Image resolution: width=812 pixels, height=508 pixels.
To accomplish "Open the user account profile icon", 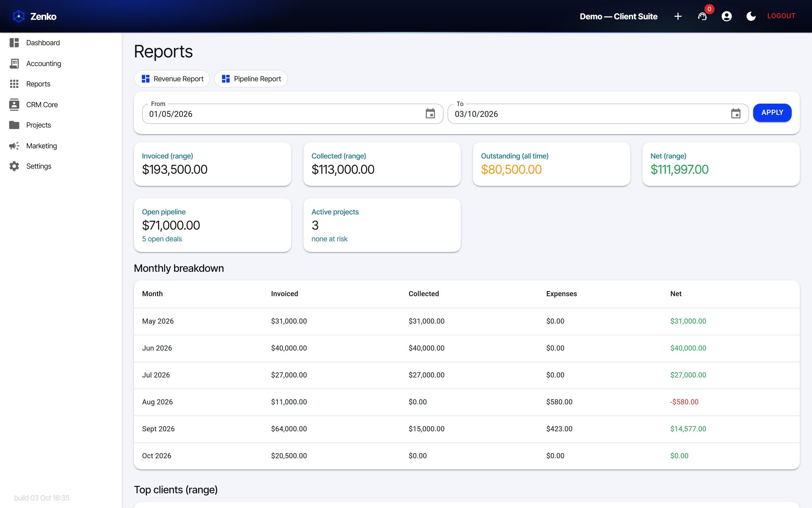I will pyautogui.click(x=726, y=16).
